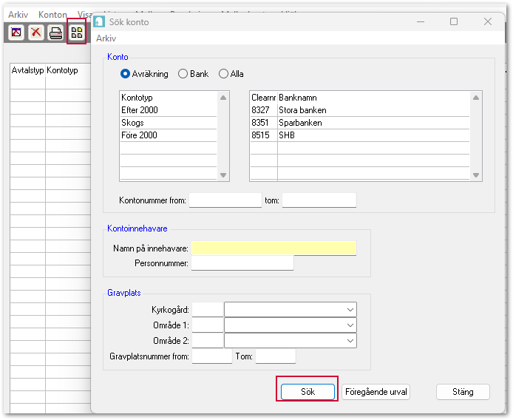Select the Avräkning radio button
This screenshot has height=420, width=513.
(x=125, y=74)
